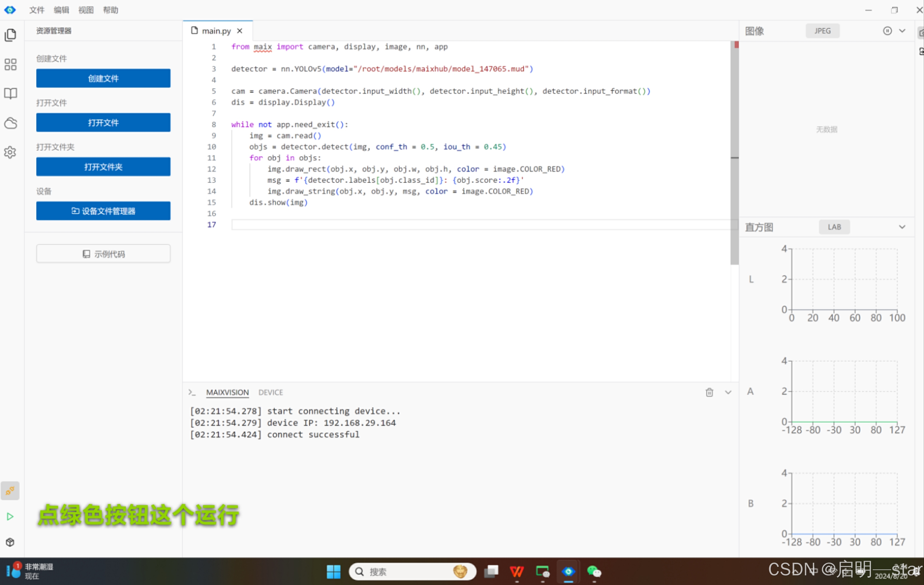Viewport: 924px width, 585px height.
Task: Toggle JPEG image format button
Action: pos(822,31)
